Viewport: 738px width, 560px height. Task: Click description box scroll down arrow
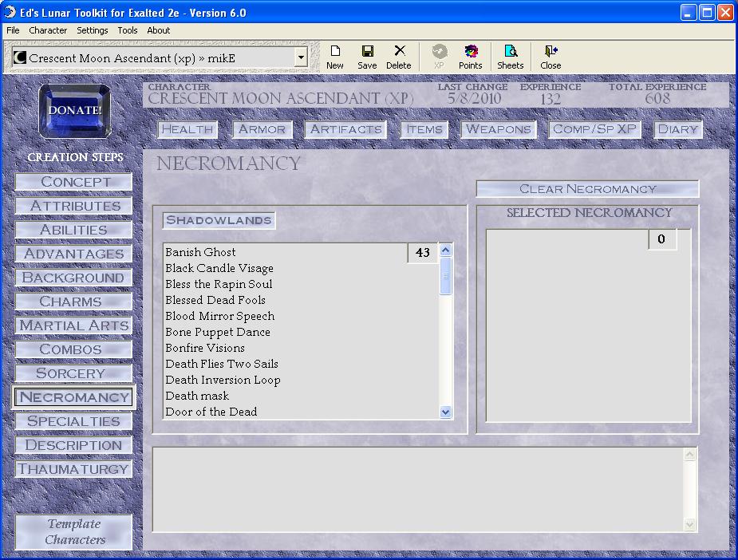tap(689, 524)
